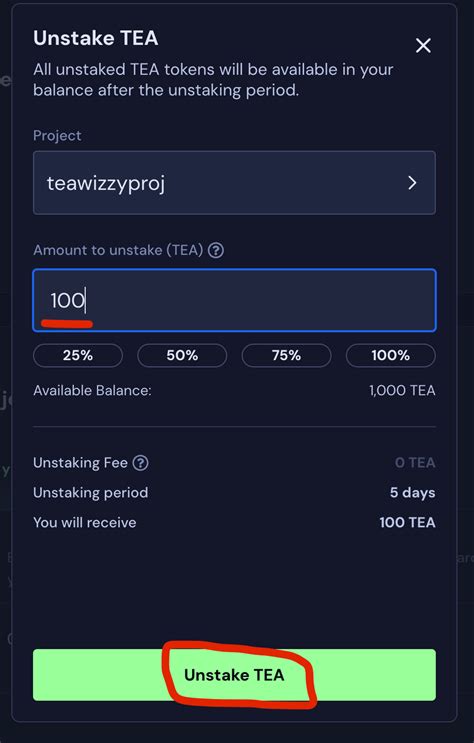Select the 25% amount preset
This screenshot has height=743, width=474.
(x=78, y=355)
